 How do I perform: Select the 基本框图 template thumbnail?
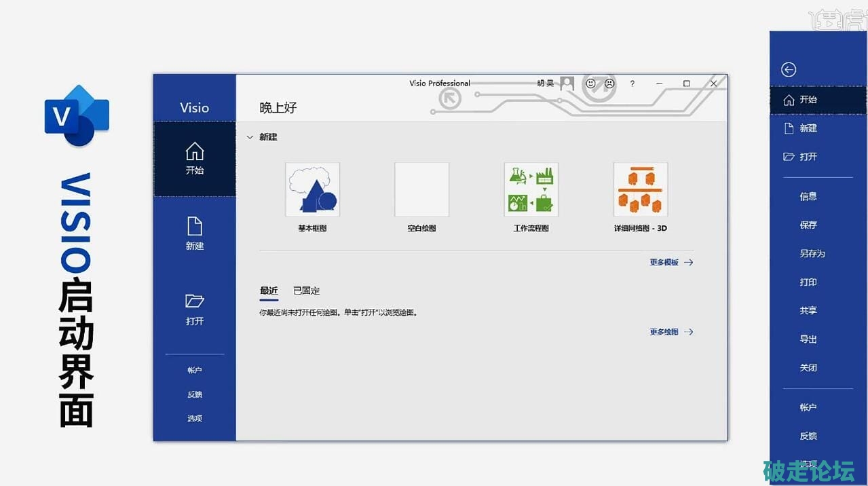click(x=312, y=189)
